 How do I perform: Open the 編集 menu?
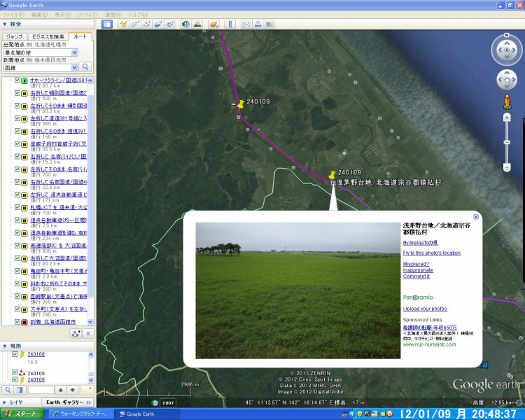coord(39,15)
